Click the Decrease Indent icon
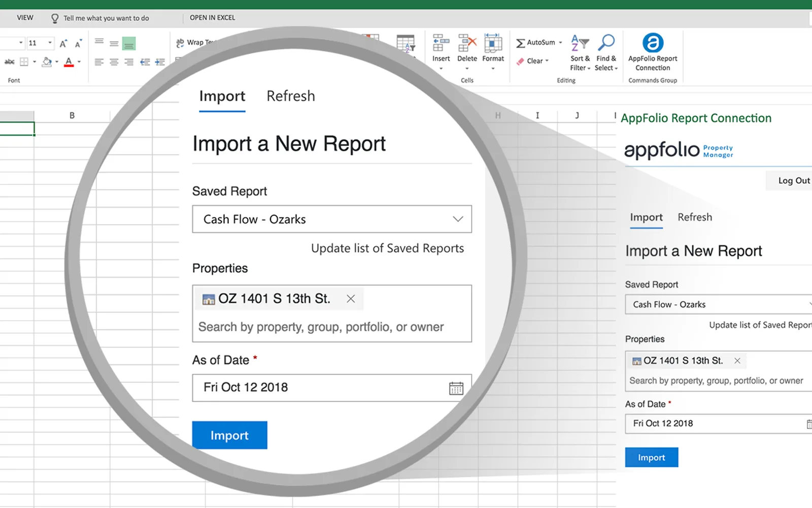The width and height of the screenshot is (812, 508). coord(145,62)
